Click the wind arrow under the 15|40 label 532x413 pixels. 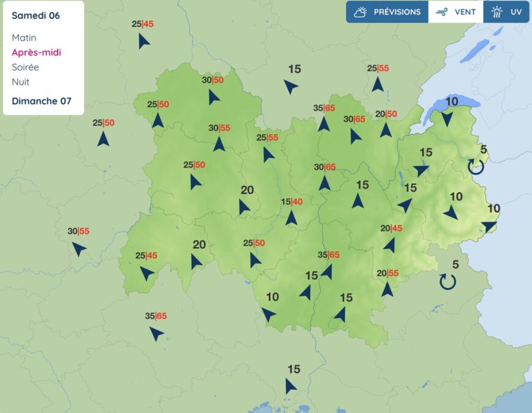(291, 218)
